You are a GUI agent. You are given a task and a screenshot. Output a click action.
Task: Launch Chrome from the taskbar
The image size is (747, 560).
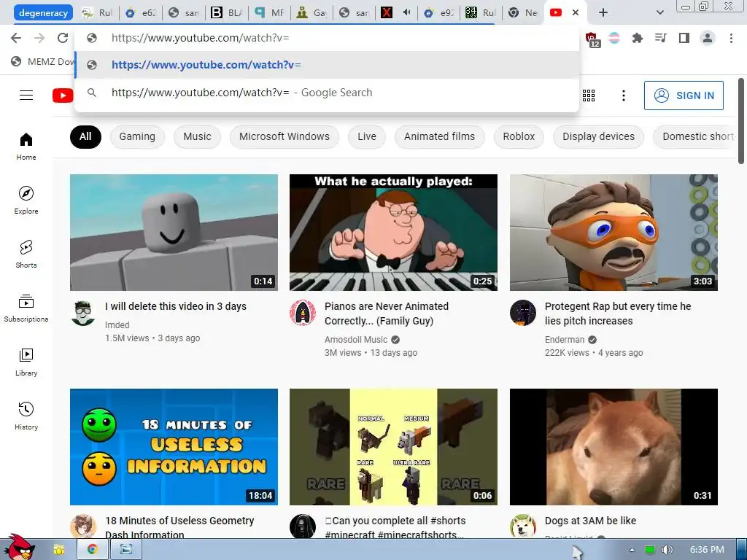click(x=93, y=550)
